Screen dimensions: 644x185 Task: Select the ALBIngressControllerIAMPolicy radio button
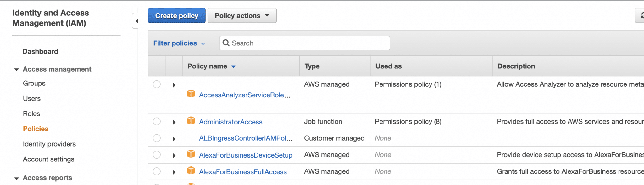(157, 138)
